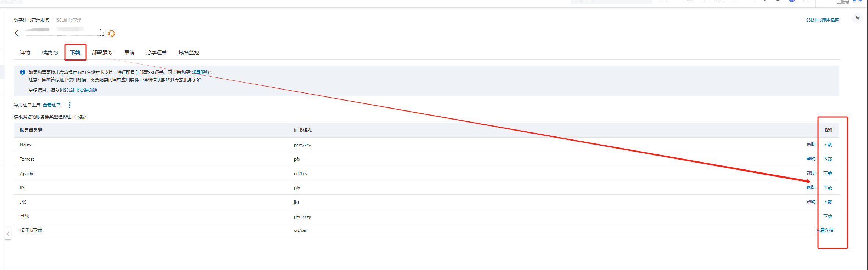868x270 pixels.
Task: Open help for the Apache certificate
Action: click(811, 173)
